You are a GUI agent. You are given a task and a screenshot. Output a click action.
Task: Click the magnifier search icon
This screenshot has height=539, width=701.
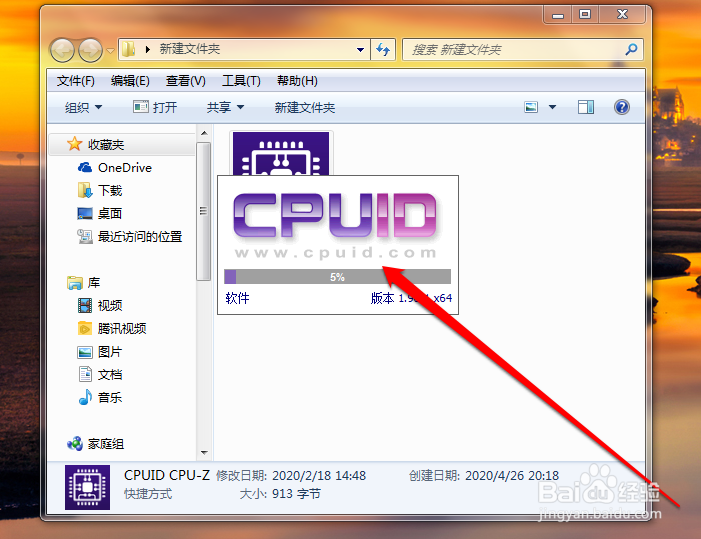pyautogui.click(x=631, y=49)
